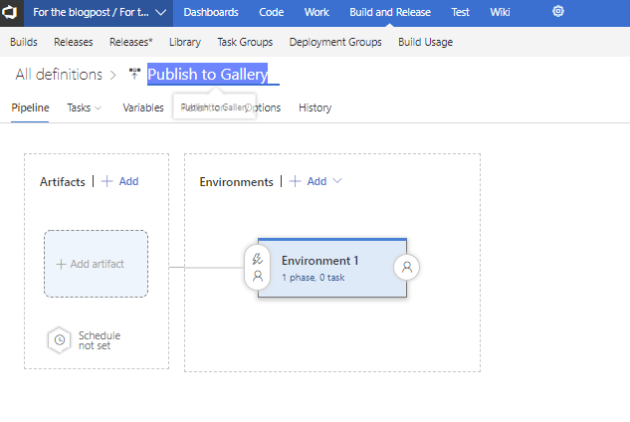Expand the Tasks tab dropdown arrow
This screenshot has height=422, width=630.
point(98,108)
